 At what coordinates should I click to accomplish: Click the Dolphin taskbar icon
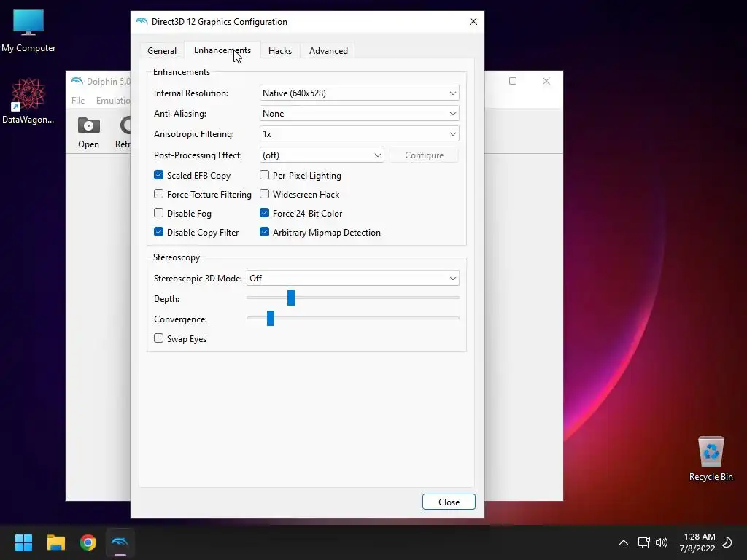120,542
